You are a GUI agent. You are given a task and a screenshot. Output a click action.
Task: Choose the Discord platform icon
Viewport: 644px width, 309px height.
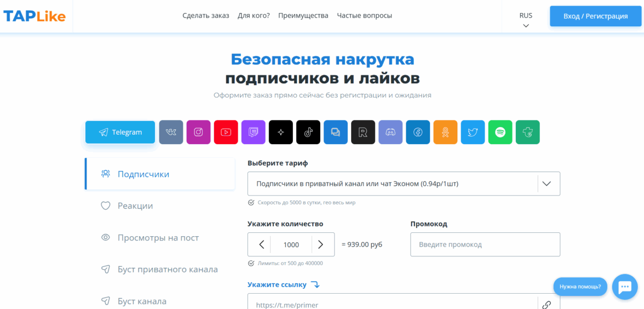tap(390, 132)
